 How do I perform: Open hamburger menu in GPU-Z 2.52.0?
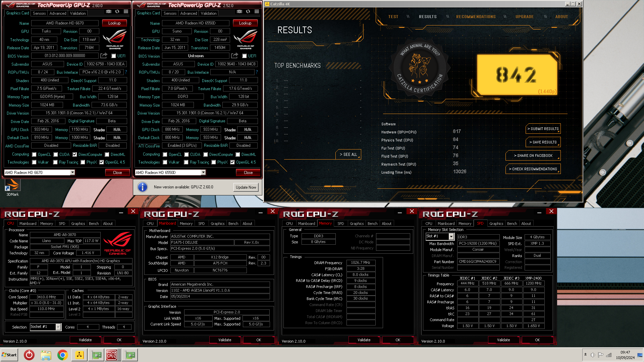[257, 12]
